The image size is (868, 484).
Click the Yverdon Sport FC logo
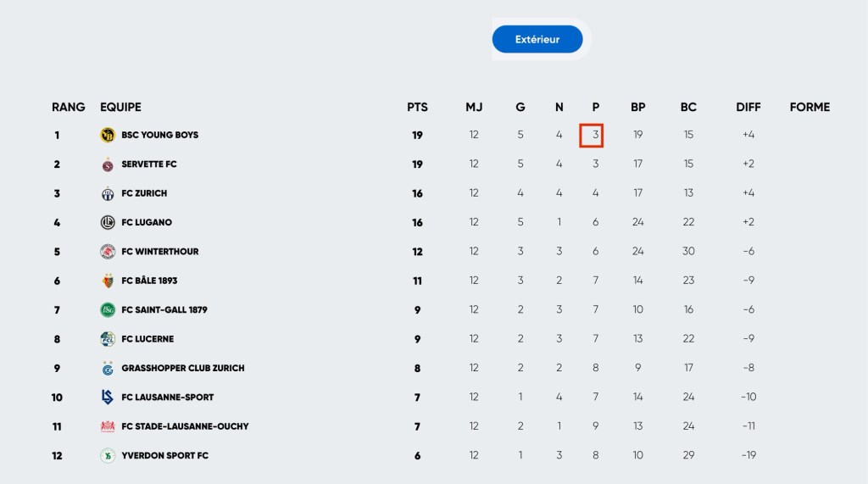[x=108, y=456]
